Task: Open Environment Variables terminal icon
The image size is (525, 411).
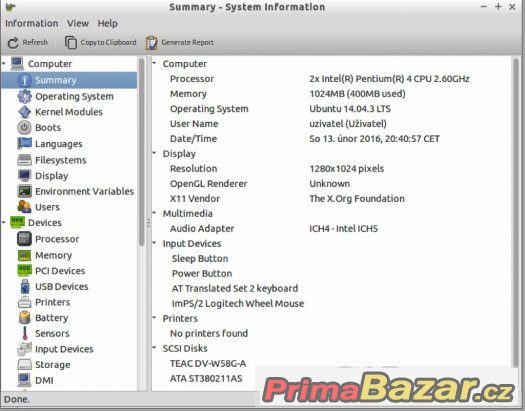Action: tap(24, 191)
